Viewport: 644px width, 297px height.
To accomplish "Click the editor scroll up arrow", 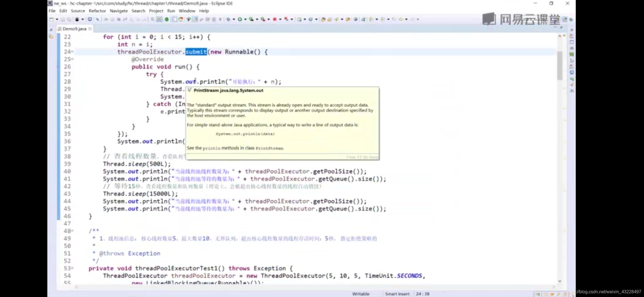I will [x=560, y=36].
